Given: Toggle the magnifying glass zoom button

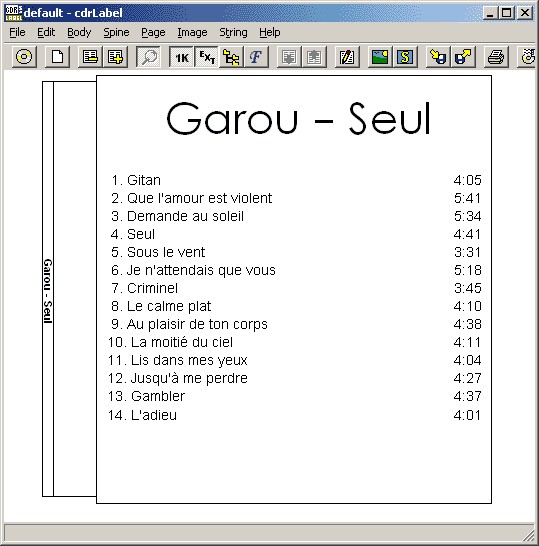Looking at the screenshot, I should point(149,57).
